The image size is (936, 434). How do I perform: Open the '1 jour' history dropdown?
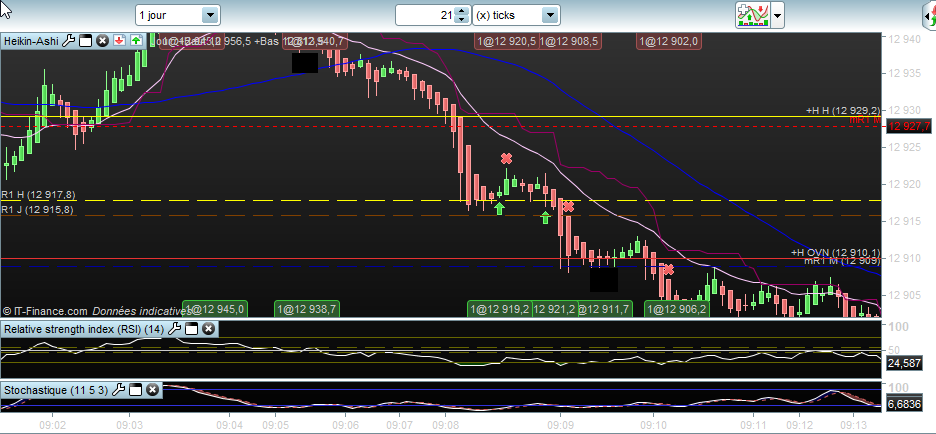click(210, 16)
